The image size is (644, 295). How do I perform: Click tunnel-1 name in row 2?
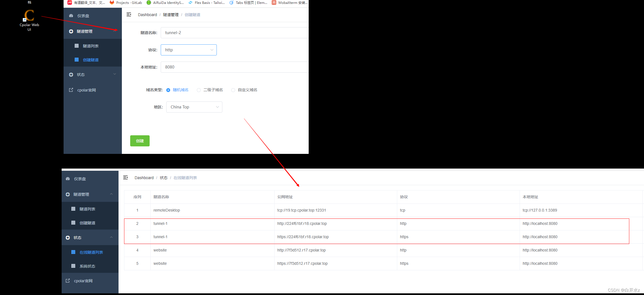tap(160, 223)
